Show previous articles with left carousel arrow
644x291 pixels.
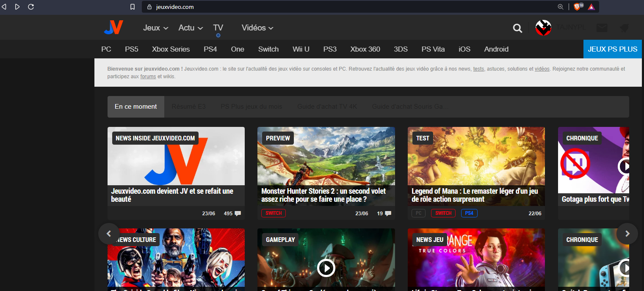(109, 233)
